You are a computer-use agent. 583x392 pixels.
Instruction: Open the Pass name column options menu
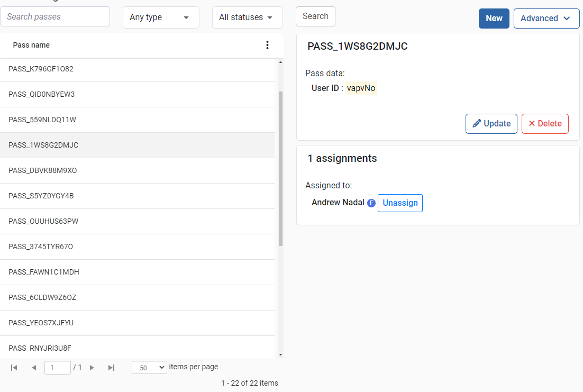[267, 45]
